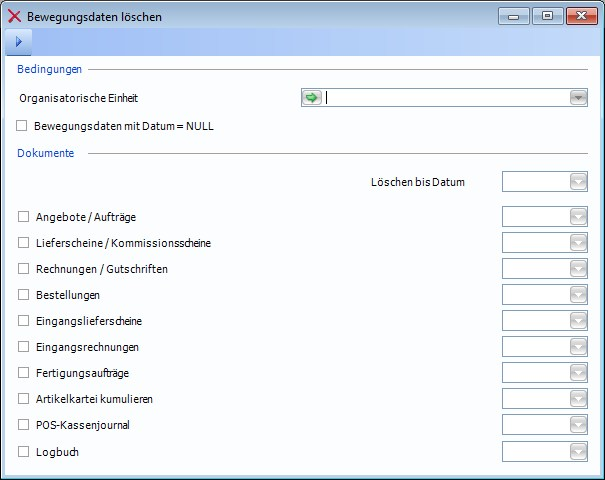Enable the Logbuch checkbox
The height and width of the screenshot is (480, 605).
(x=23, y=452)
